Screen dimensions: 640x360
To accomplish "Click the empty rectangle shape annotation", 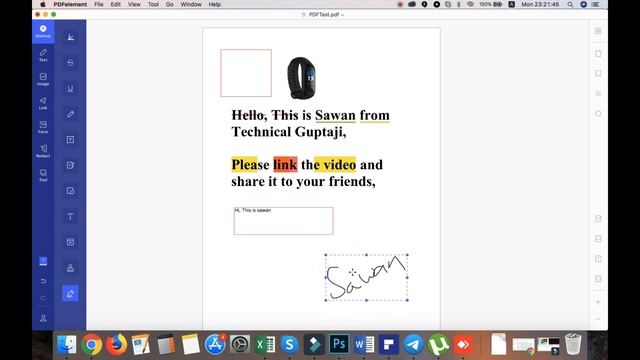I will coord(246,73).
